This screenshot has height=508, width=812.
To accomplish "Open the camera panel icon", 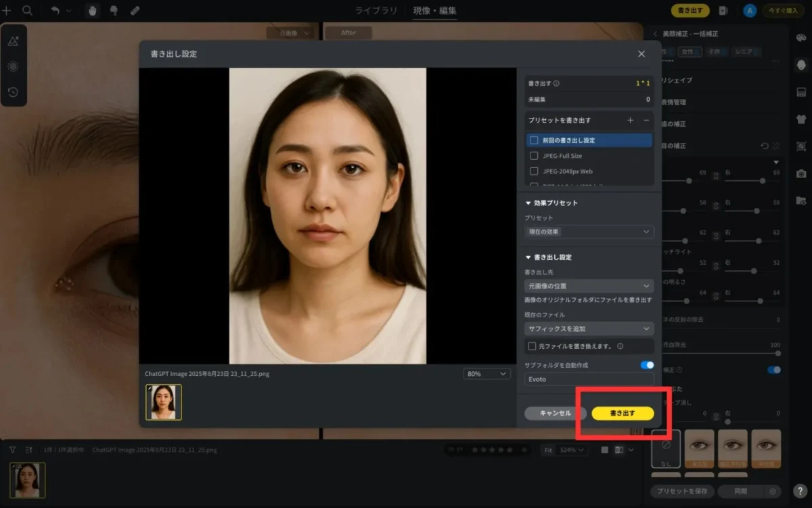I will coord(801,173).
